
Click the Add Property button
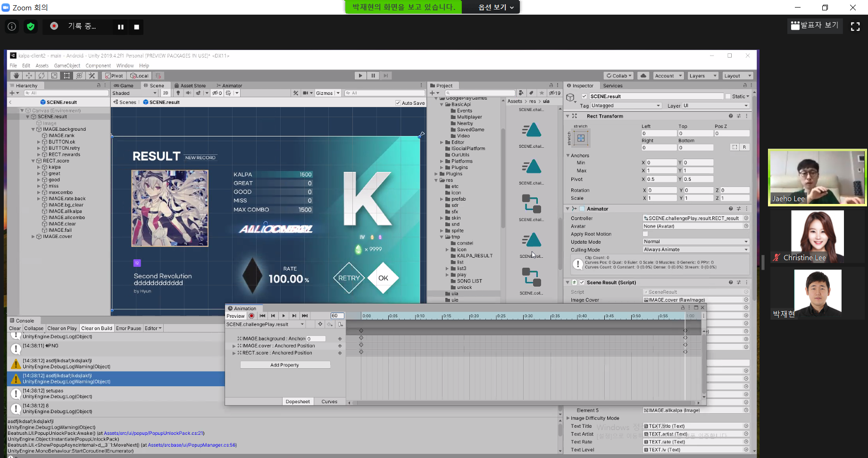[x=285, y=365]
